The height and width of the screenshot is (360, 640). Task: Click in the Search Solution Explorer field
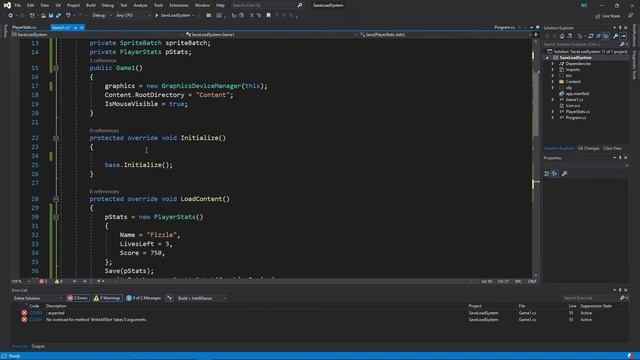pos(581,44)
